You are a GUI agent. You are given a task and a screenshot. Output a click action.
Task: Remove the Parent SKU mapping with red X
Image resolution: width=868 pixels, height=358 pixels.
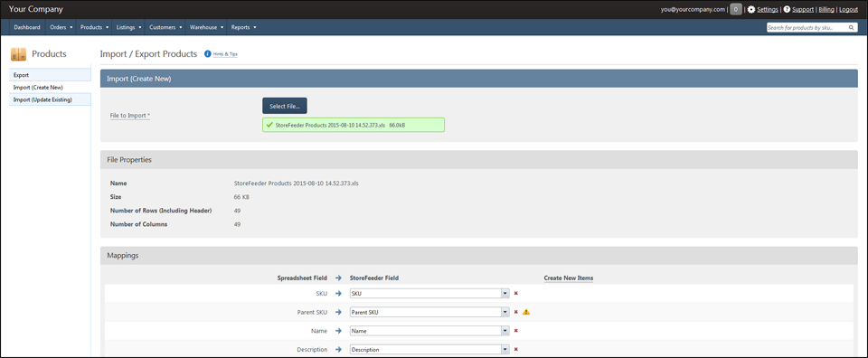click(516, 312)
